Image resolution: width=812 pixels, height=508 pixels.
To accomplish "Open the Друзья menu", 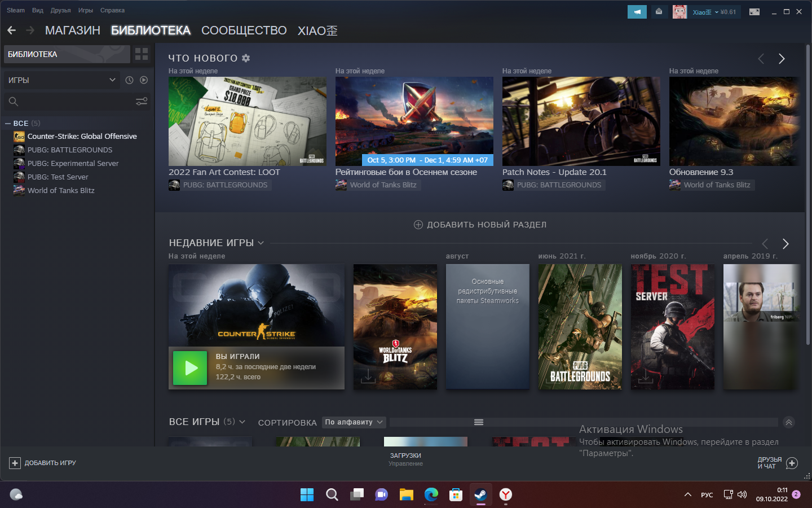I will pos(60,10).
